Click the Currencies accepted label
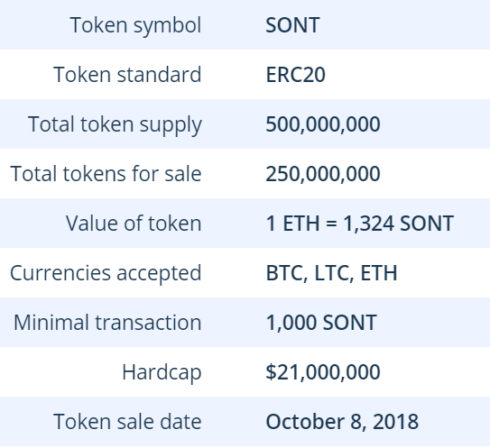The height and width of the screenshot is (448, 490). (106, 273)
